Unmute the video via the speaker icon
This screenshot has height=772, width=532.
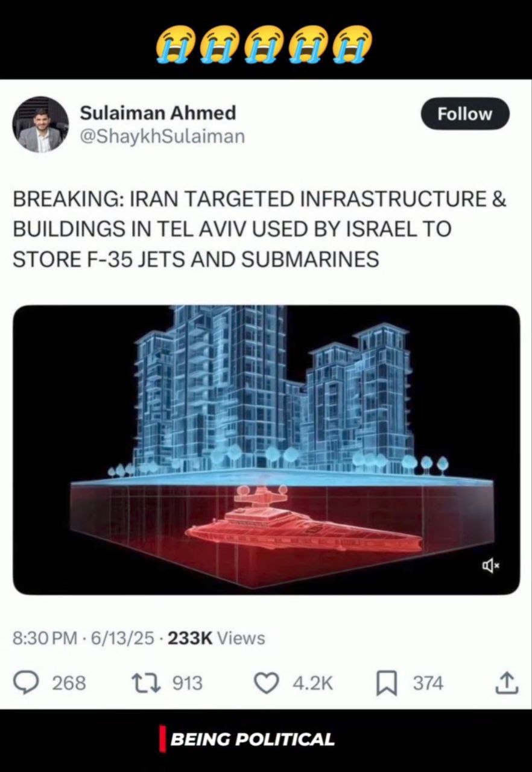tap(491, 565)
